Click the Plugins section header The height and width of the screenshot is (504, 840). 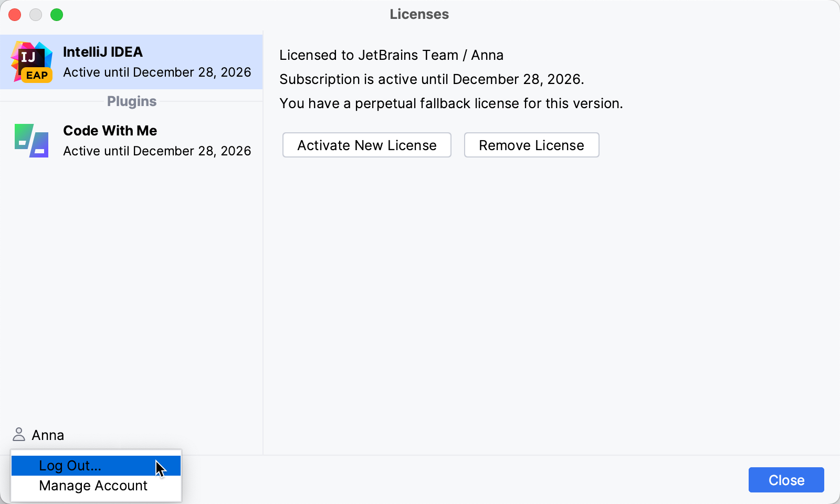(132, 101)
